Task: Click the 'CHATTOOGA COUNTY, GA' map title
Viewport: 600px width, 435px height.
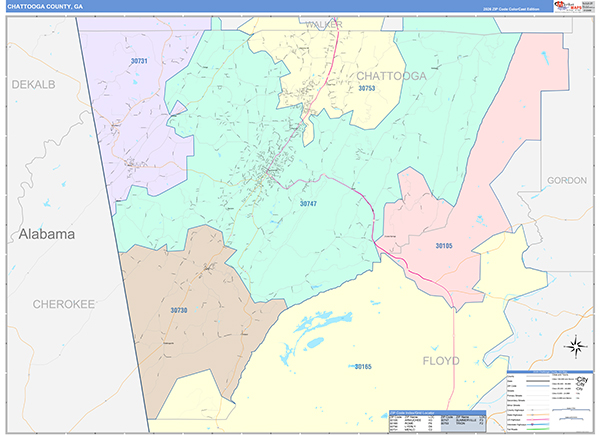Action: click(x=45, y=7)
